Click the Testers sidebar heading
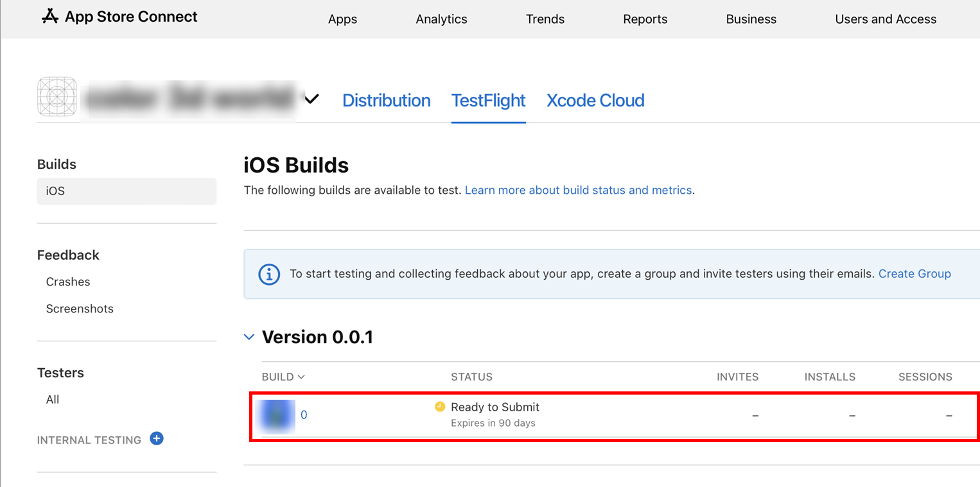 click(x=60, y=373)
